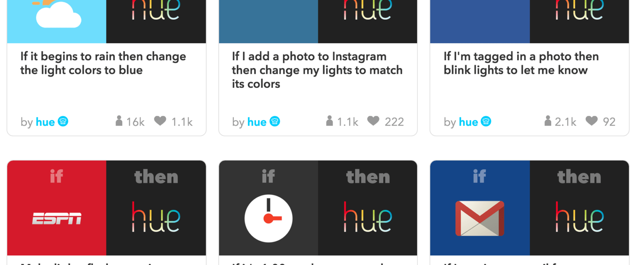Click the clock icon on the dark card
644x265 pixels.
pos(269,218)
